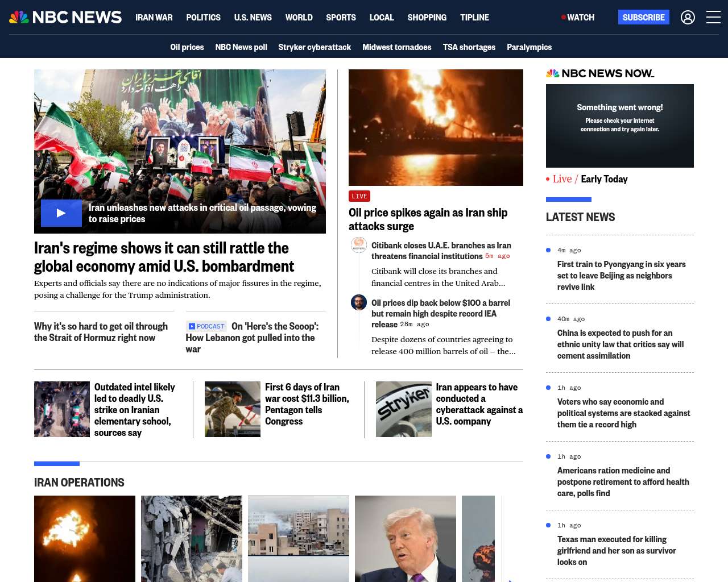Open Strait of Hormuz oil story
The image size is (728, 582).
pos(101,332)
